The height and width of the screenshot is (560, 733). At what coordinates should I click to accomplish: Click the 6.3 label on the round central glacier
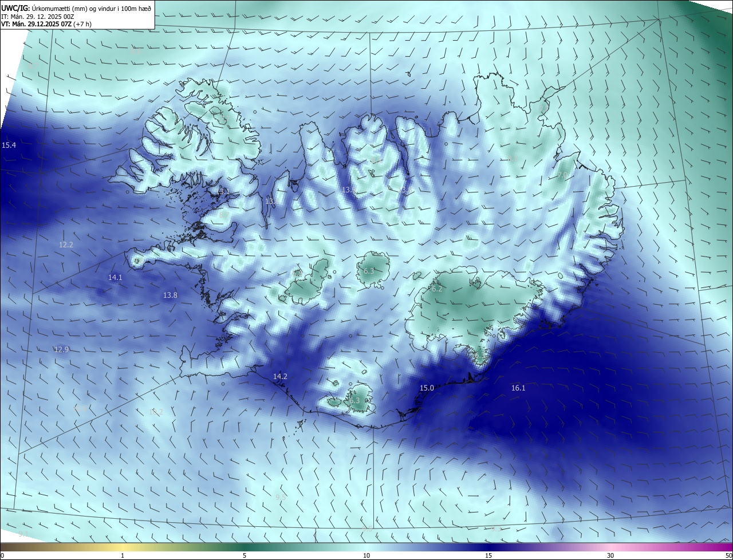tap(369, 271)
